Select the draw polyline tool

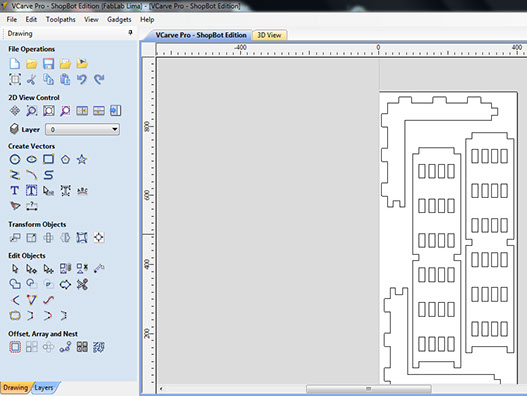click(15, 175)
